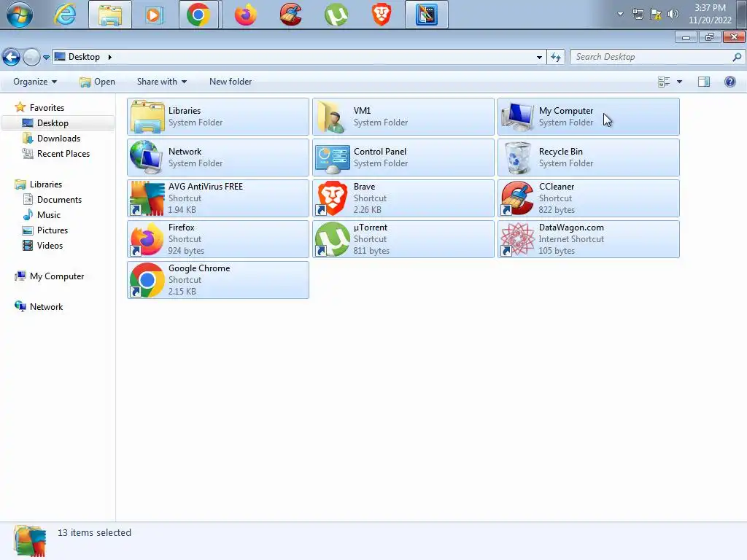Open uTorrent from the taskbar
The width and height of the screenshot is (747, 560).
[336, 15]
